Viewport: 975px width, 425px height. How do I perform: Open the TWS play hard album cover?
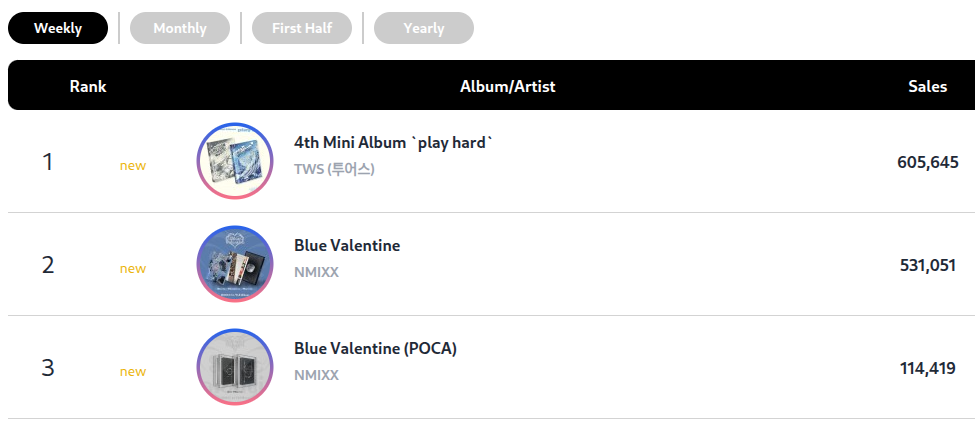[x=235, y=161]
